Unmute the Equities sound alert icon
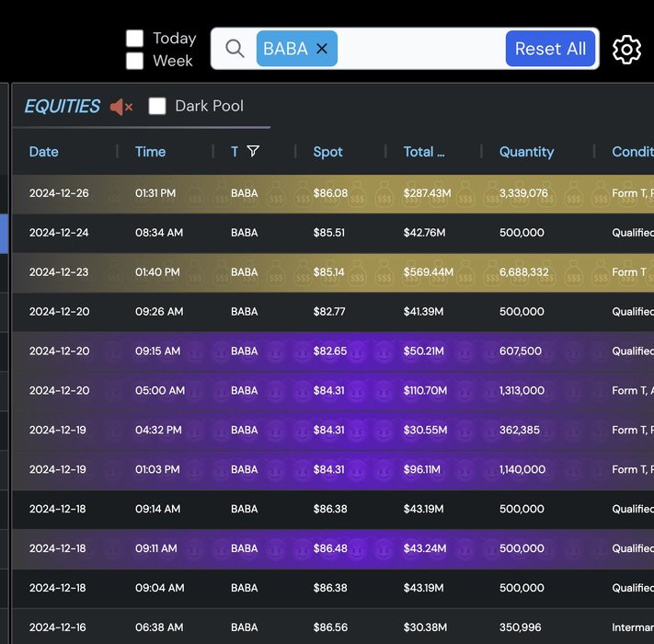This screenshot has height=644, width=654. tap(121, 107)
